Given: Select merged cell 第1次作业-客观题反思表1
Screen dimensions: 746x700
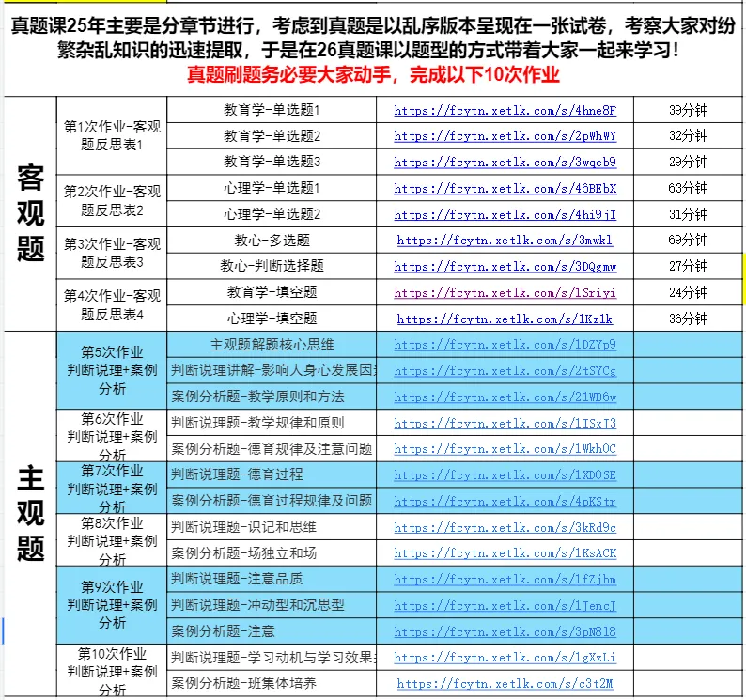Looking at the screenshot, I should point(112,135).
